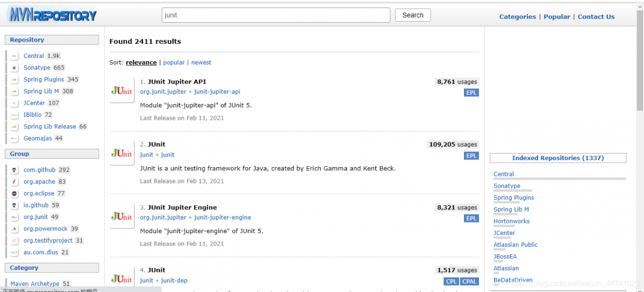This screenshot has height=292, width=644.
Task: Open the junit-dep artifact link
Action: [x=174, y=280]
